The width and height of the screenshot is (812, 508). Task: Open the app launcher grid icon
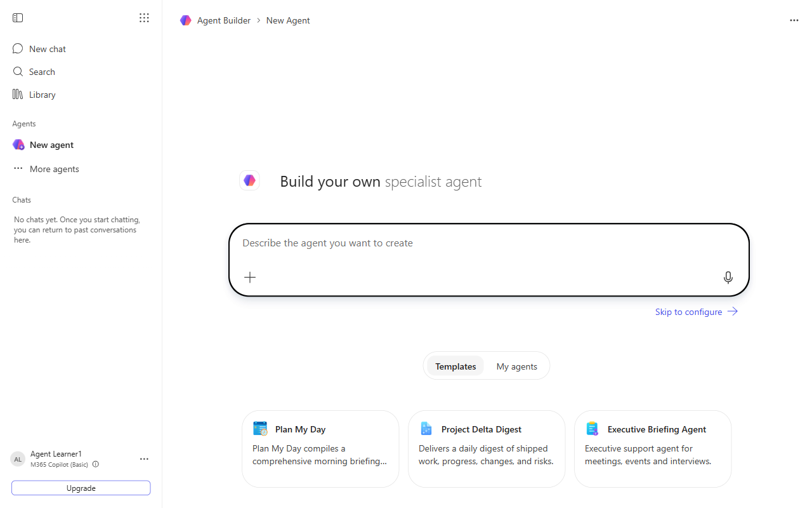tap(144, 18)
